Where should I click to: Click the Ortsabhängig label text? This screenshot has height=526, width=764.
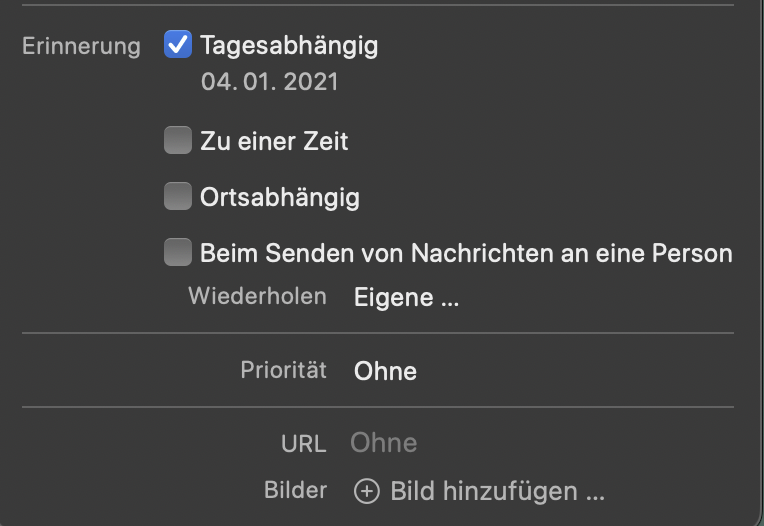(x=279, y=197)
